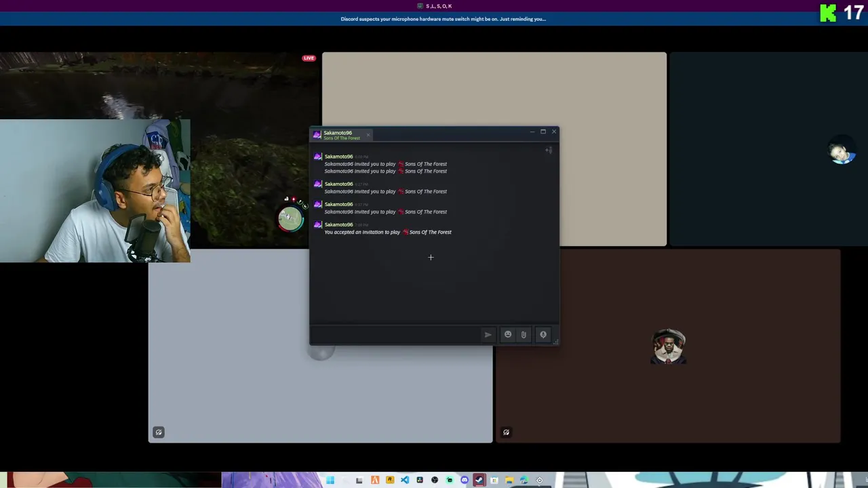Select the avatar in the dark right tile
The height and width of the screenshot is (488, 868).
[842, 151]
